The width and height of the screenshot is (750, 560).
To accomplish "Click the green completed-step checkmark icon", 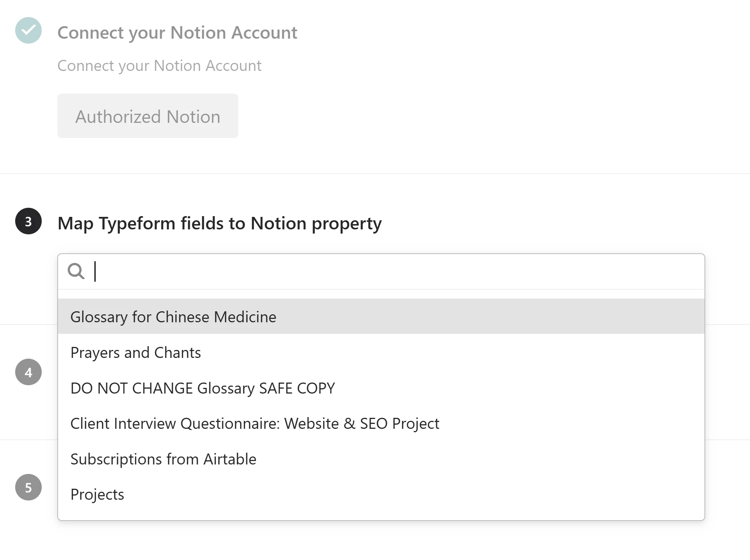I will click(28, 30).
